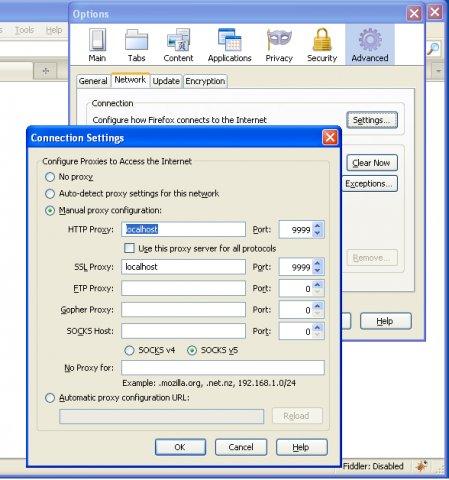Click the HTTP Proxy host field
The height and width of the screenshot is (480, 449).
pyautogui.click(x=183, y=229)
